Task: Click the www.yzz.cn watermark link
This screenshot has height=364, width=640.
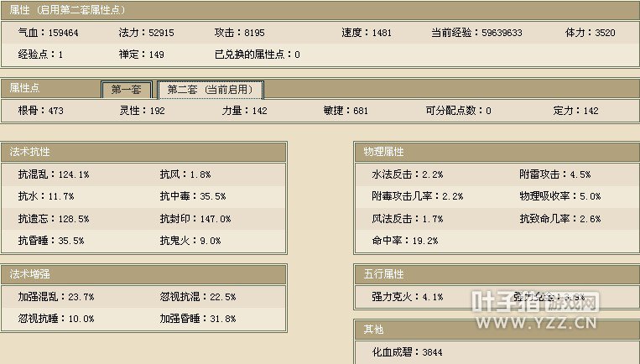Action: point(538,320)
